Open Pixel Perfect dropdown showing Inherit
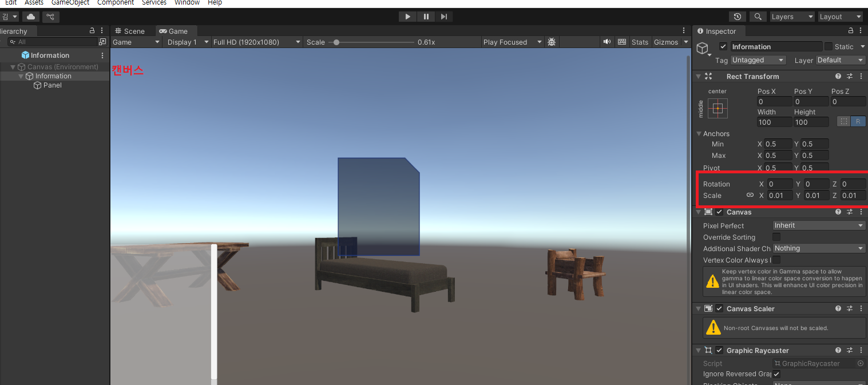 pyautogui.click(x=819, y=225)
